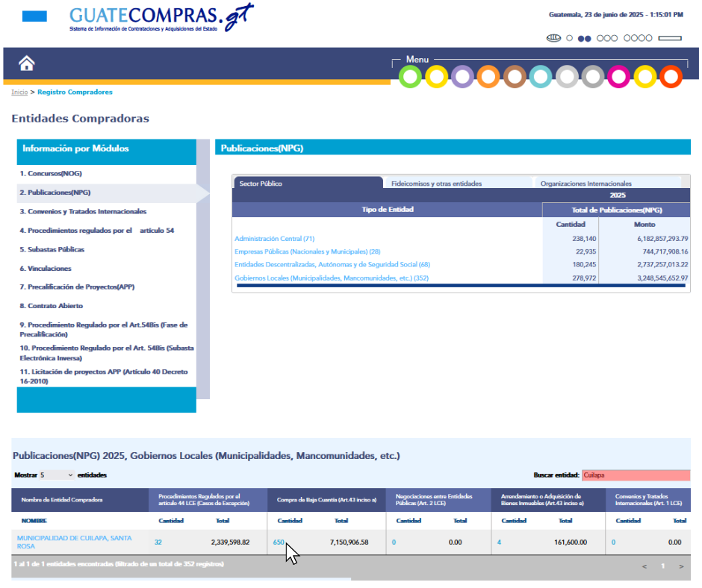Screen dimensions: 702x588
Task: Expand the Mostrar entries-per-page dropdown
Action: pos(58,475)
